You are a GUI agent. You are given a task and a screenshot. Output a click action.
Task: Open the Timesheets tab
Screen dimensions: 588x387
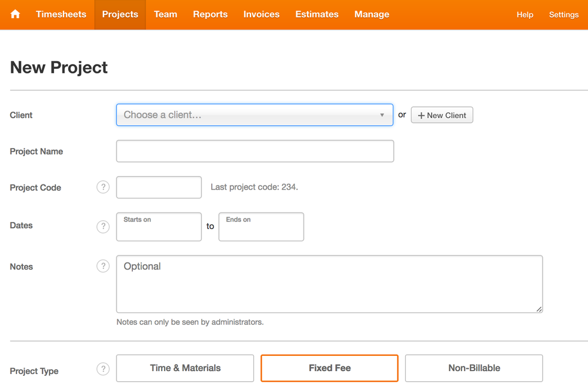[x=61, y=14]
